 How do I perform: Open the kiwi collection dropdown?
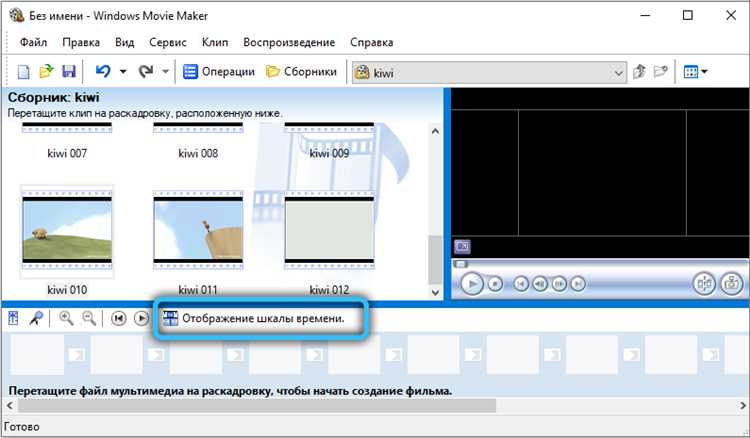(x=489, y=73)
